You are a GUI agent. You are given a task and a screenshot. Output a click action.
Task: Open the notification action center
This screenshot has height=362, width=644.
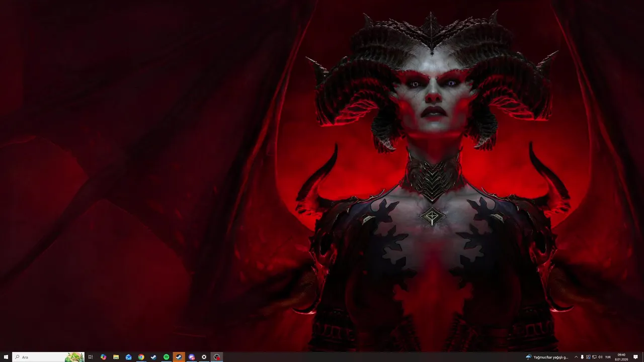click(635, 357)
